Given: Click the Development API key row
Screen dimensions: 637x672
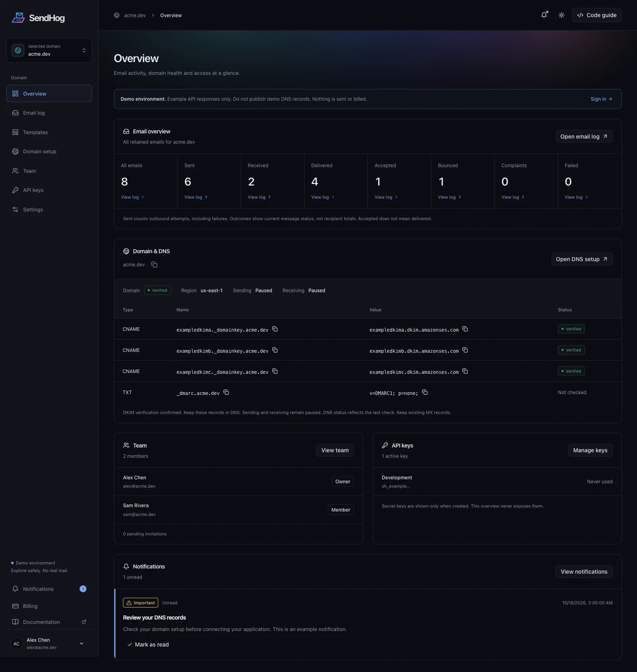Looking at the screenshot, I should (x=497, y=482).
